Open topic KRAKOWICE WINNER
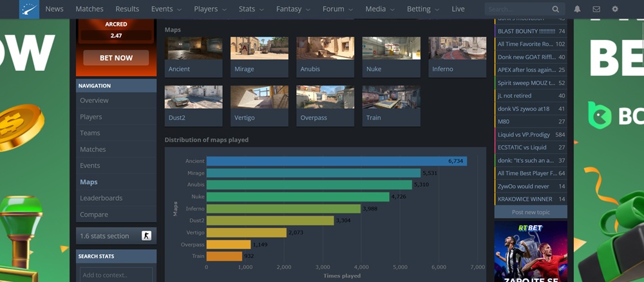Viewport: 644px width, 282px height. pos(531,199)
